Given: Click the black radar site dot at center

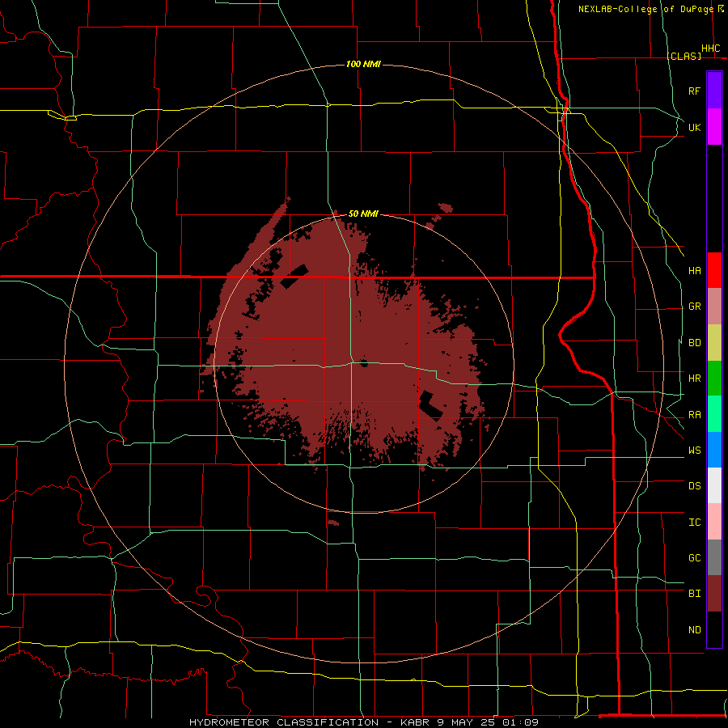Looking at the screenshot, I should [364, 363].
